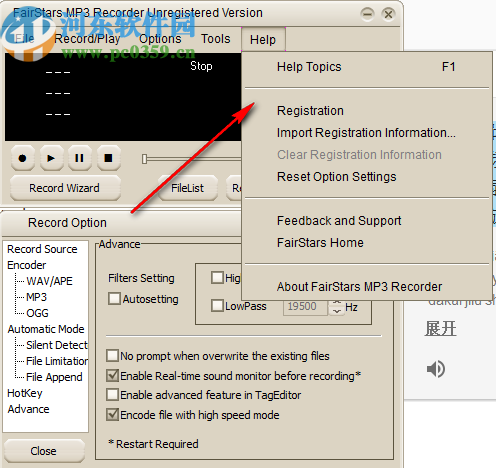The width and height of the screenshot is (496, 468).
Task: Select Advance in the options tree
Action: pyautogui.click(x=29, y=409)
